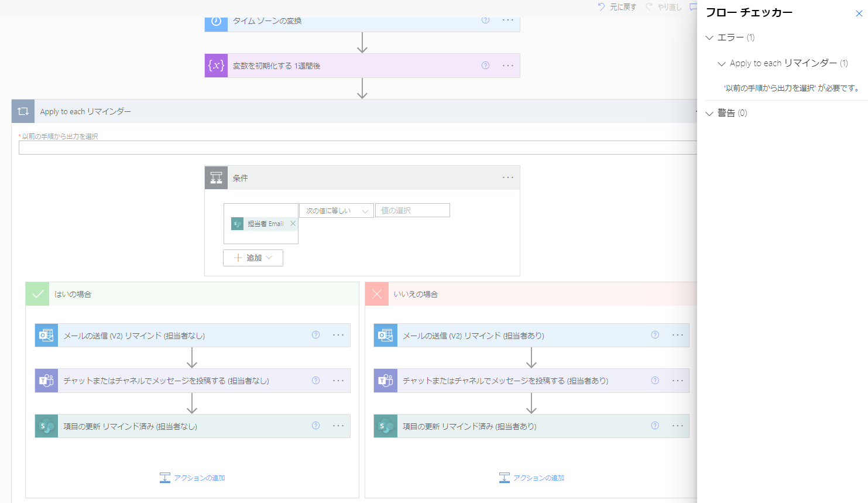Open help for チャット投稿 (担当者なし) action
The image size is (868, 503).
click(x=315, y=381)
